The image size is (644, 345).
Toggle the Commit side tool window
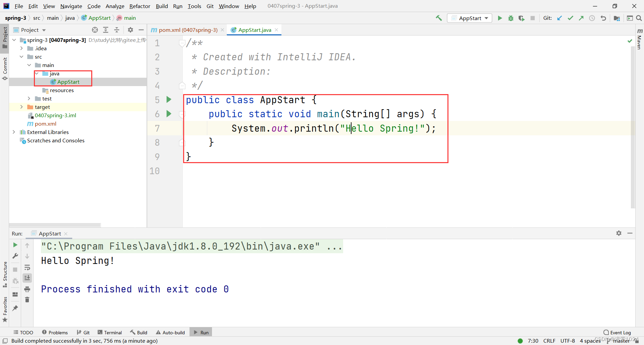(x=5, y=69)
